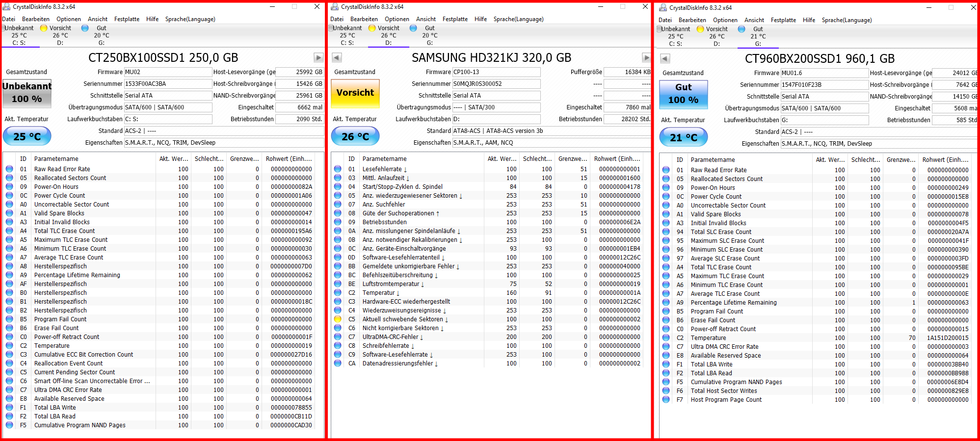Click status orb beside Mittl. Anlaufzeit row

pyautogui.click(x=338, y=178)
